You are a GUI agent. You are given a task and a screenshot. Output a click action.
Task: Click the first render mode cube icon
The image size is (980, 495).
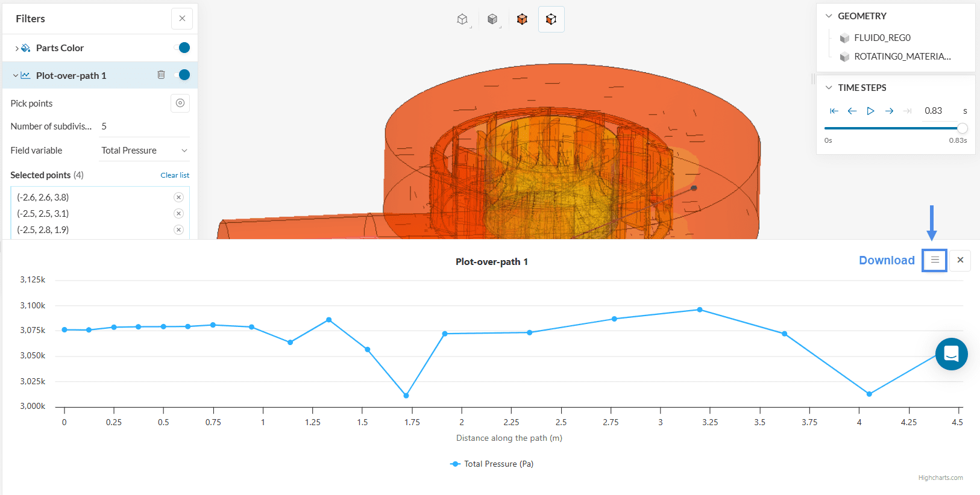click(462, 19)
